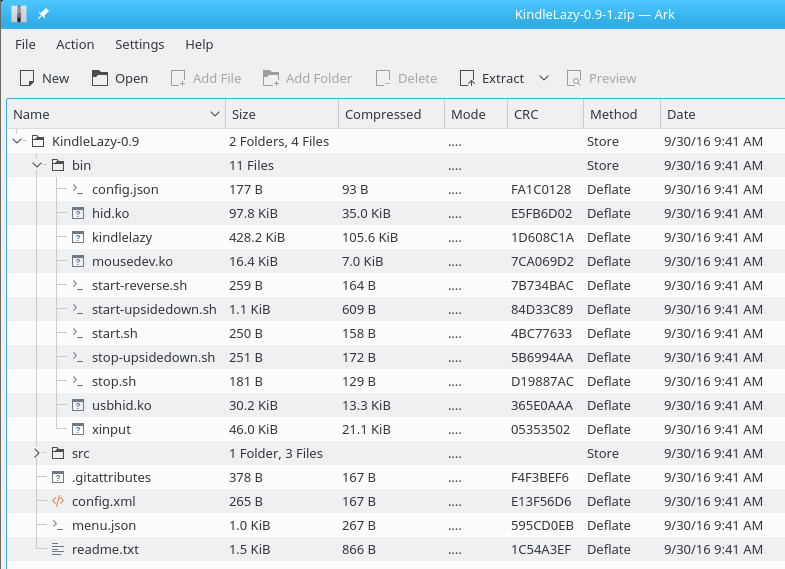Click the XML code icon beside config.xml
Image resolution: width=785 pixels, height=569 pixels.
tap(58, 501)
